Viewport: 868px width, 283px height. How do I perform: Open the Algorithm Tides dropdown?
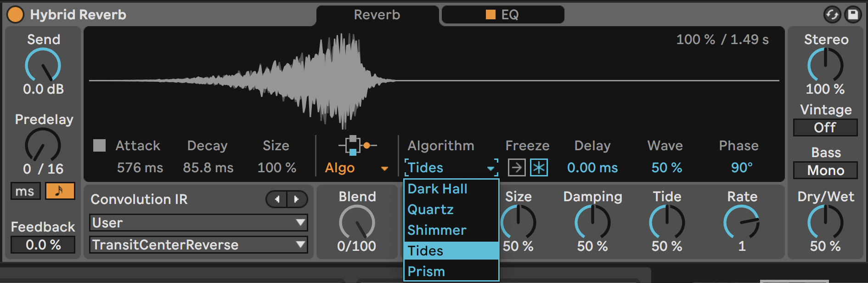click(451, 168)
